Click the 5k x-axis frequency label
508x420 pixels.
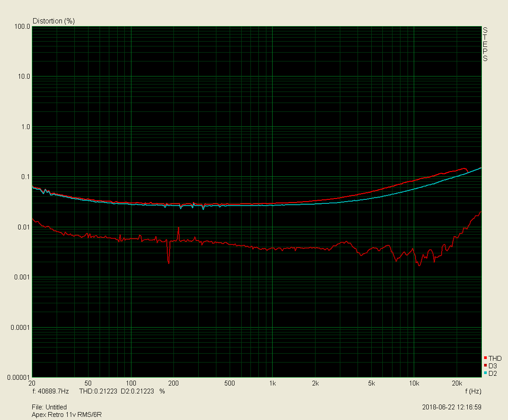click(371, 383)
